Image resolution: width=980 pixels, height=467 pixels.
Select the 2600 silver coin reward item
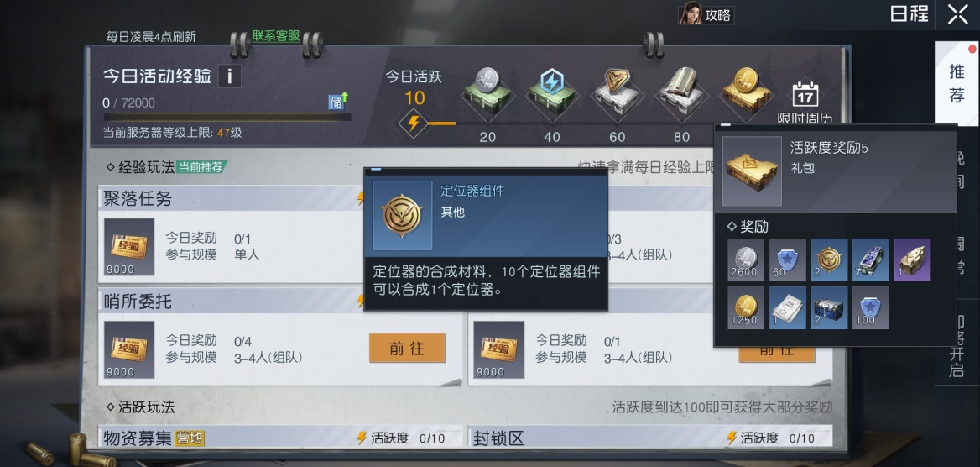click(x=746, y=260)
